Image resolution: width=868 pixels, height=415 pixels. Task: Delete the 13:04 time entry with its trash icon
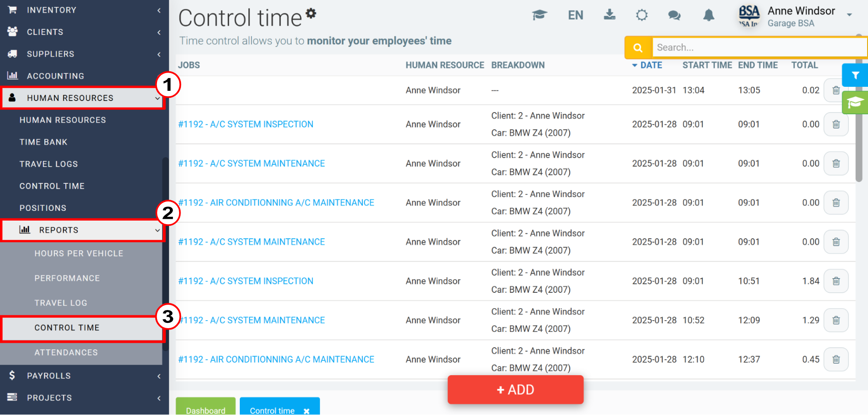click(x=836, y=90)
